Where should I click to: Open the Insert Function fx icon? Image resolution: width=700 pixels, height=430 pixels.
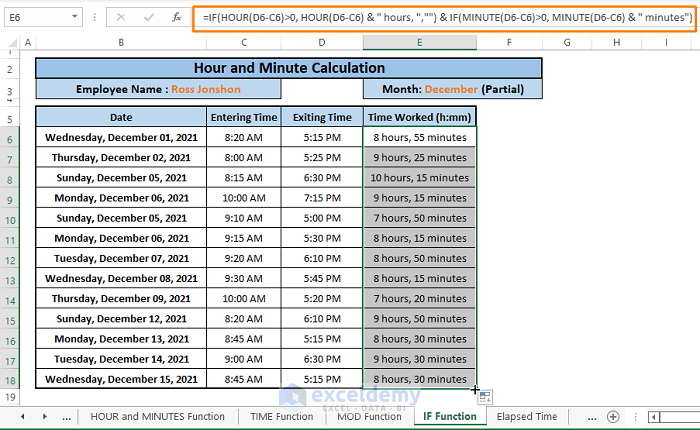[x=177, y=17]
